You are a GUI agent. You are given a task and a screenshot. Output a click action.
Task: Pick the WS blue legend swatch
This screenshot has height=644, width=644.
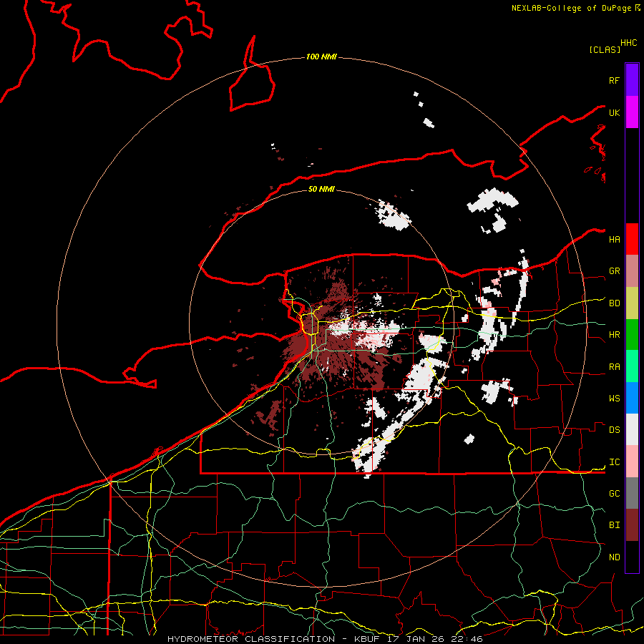pos(632,398)
